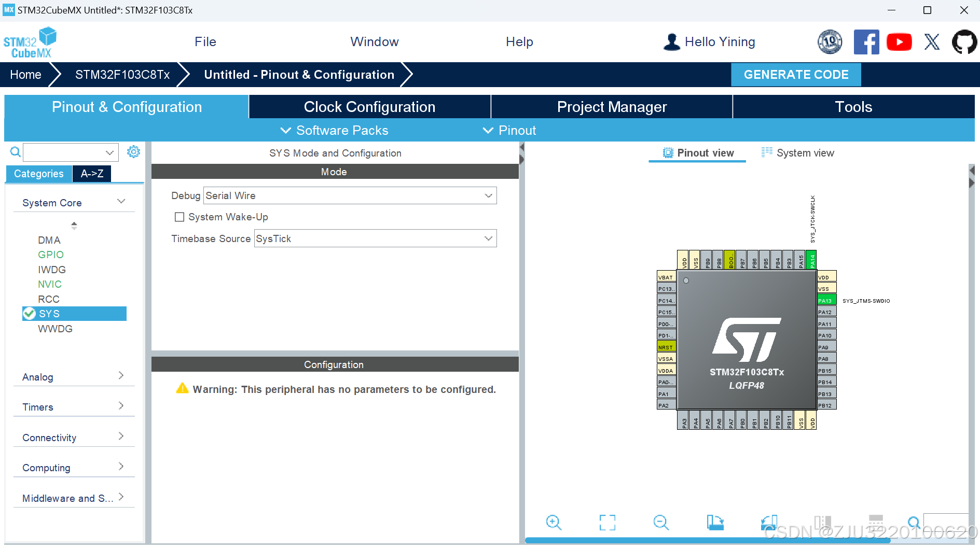Screen dimensions: 980x549
Task: Zoom in on the pinout view
Action: 554,522
